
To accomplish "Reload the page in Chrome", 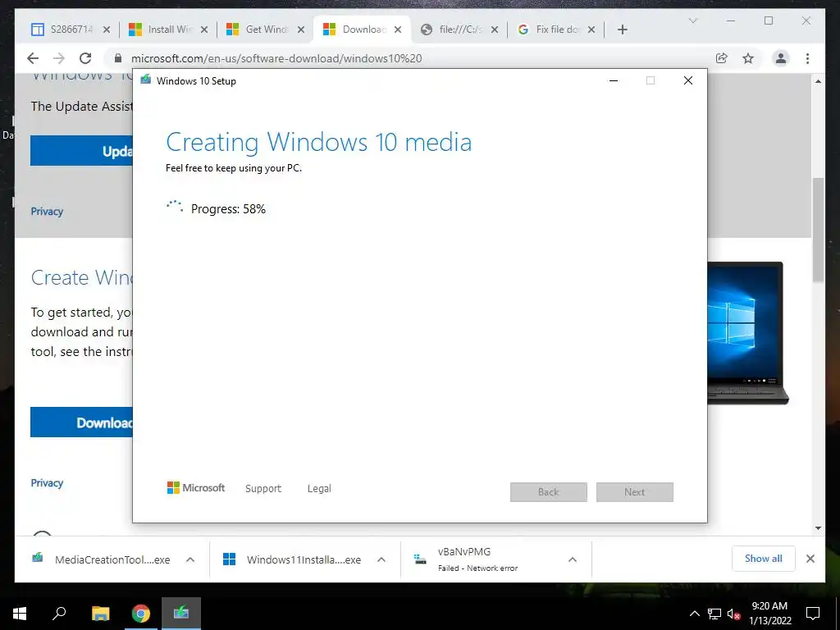I will (85, 58).
